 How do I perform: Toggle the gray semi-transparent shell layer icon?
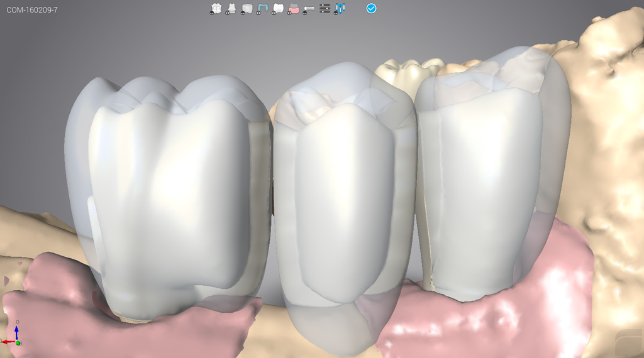247,9
